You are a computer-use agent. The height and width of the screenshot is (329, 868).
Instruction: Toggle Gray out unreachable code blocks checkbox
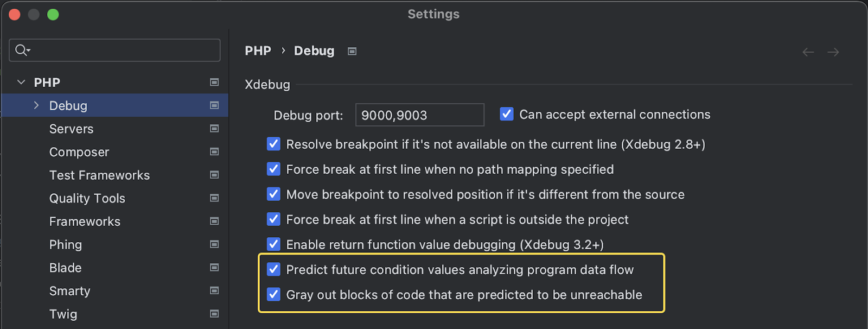click(x=274, y=294)
